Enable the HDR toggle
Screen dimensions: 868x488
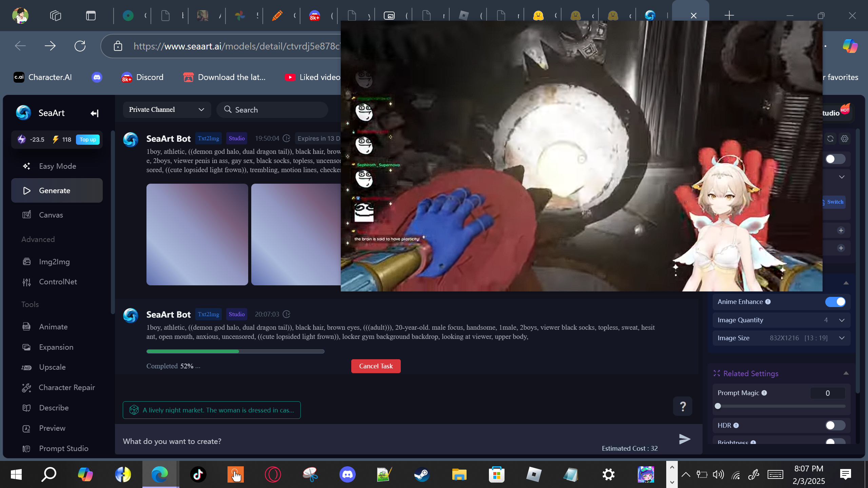click(x=835, y=425)
